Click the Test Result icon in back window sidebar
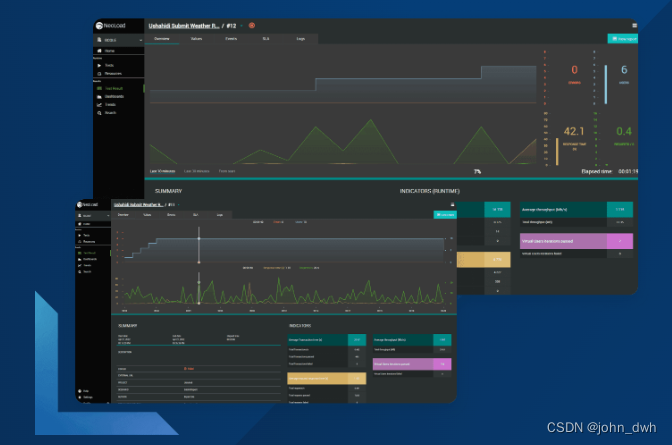672x445 pixels. [99, 88]
